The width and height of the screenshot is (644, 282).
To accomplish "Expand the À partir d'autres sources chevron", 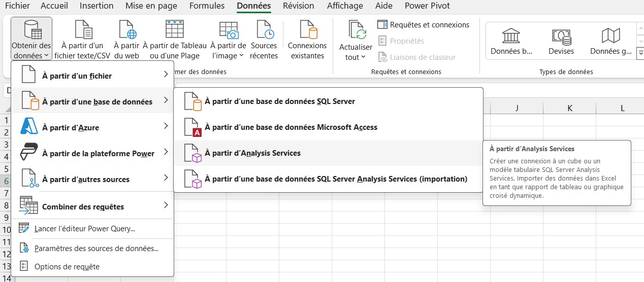I will point(166,178).
